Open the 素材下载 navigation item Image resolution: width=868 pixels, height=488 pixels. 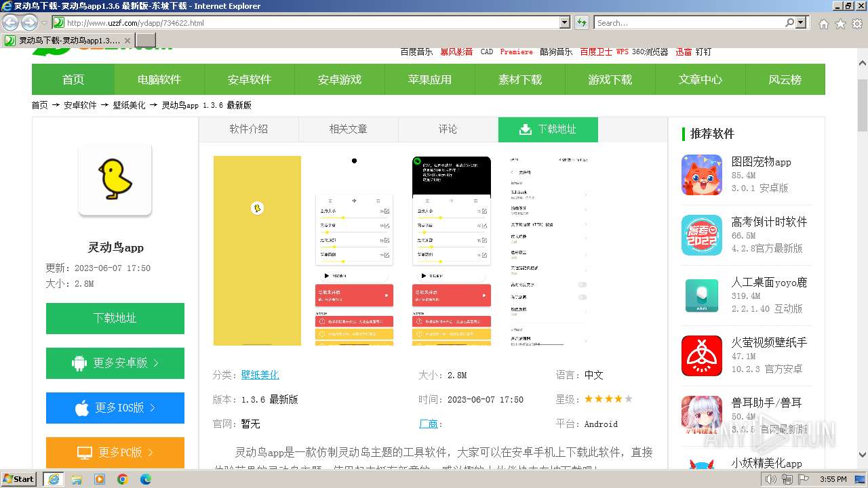(520, 79)
